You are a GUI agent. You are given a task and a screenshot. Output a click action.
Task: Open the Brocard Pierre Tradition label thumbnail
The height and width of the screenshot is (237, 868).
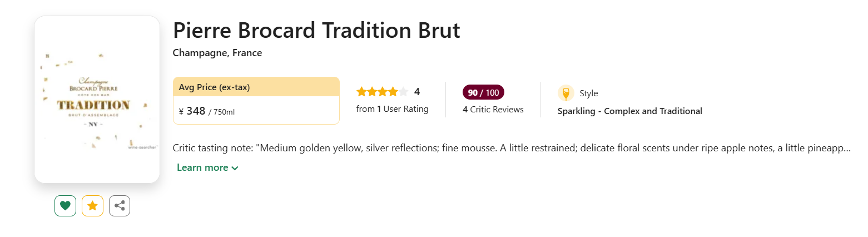tap(97, 99)
